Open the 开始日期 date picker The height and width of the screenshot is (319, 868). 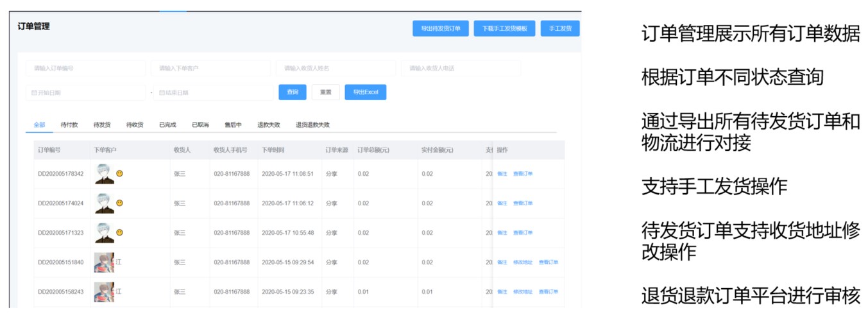click(85, 93)
